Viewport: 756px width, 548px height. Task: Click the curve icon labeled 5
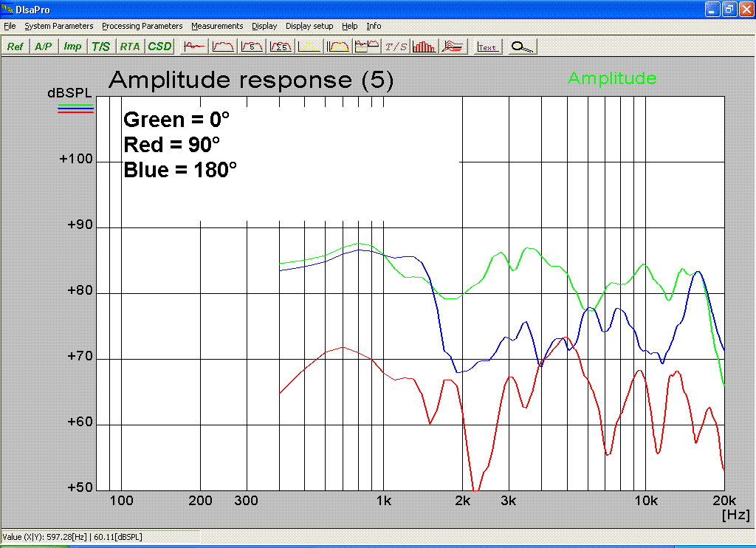coord(252,47)
